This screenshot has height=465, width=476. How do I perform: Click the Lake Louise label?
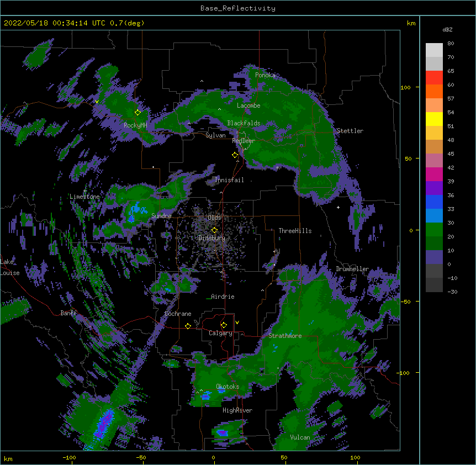tap(10, 267)
